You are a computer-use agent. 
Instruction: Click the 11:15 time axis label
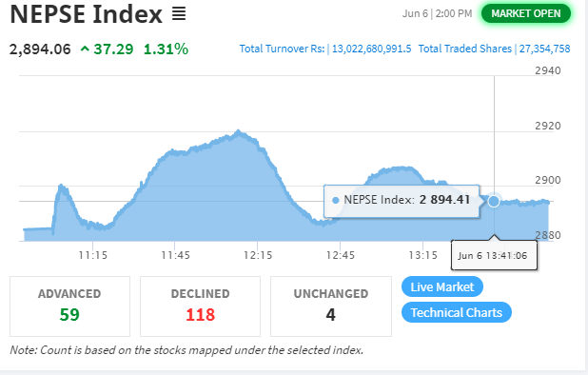[93, 255]
